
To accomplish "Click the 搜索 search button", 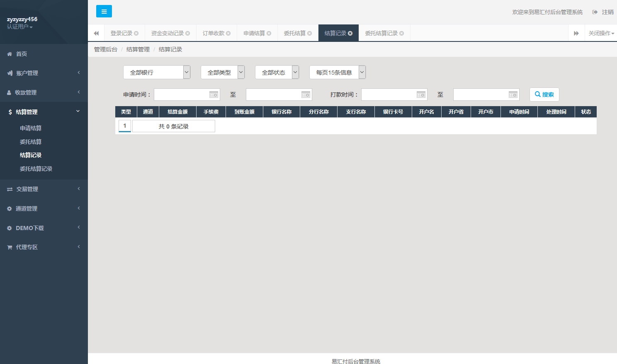I will point(544,95).
